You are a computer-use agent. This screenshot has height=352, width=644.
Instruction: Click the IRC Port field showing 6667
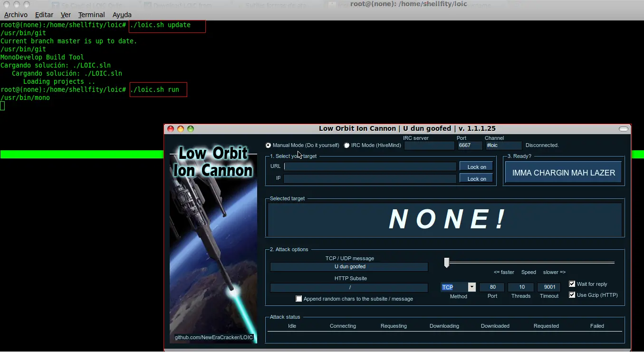(470, 146)
